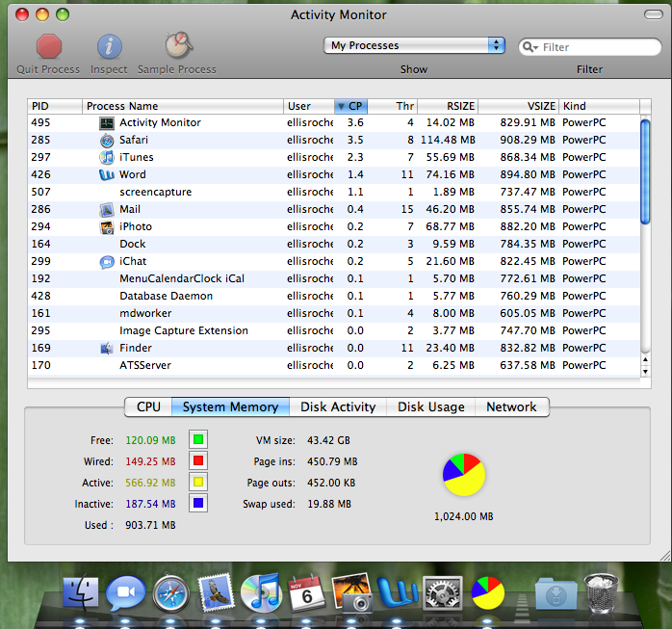The height and width of the screenshot is (629, 672).
Task: Click the blue Inactive memory color swatch
Action: tap(198, 503)
